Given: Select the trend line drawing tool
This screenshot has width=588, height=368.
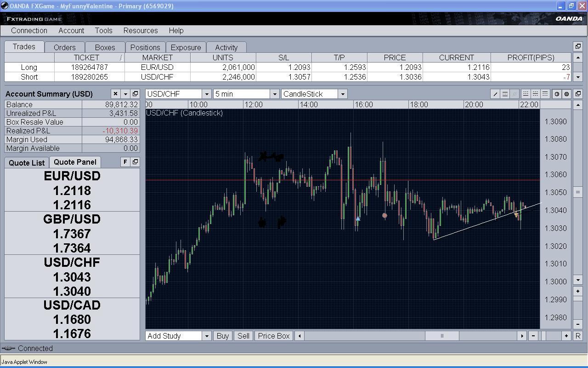Looking at the screenshot, I should click(x=495, y=94).
